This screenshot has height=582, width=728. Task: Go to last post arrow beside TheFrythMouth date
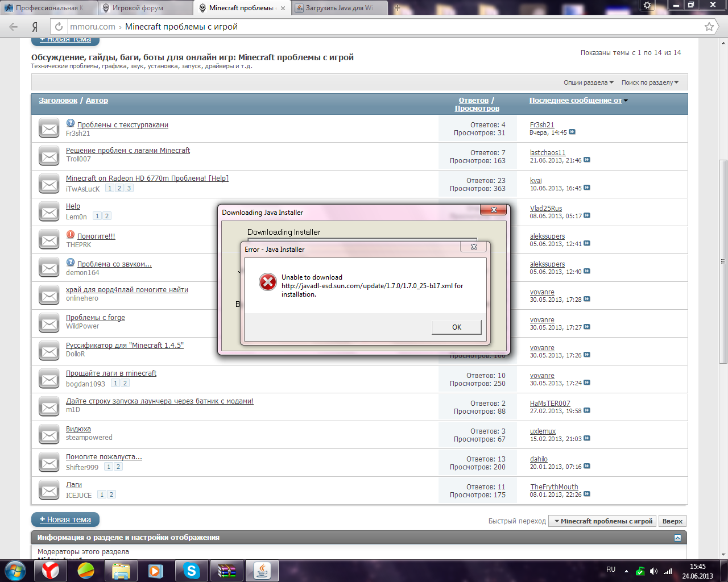click(x=587, y=494)
